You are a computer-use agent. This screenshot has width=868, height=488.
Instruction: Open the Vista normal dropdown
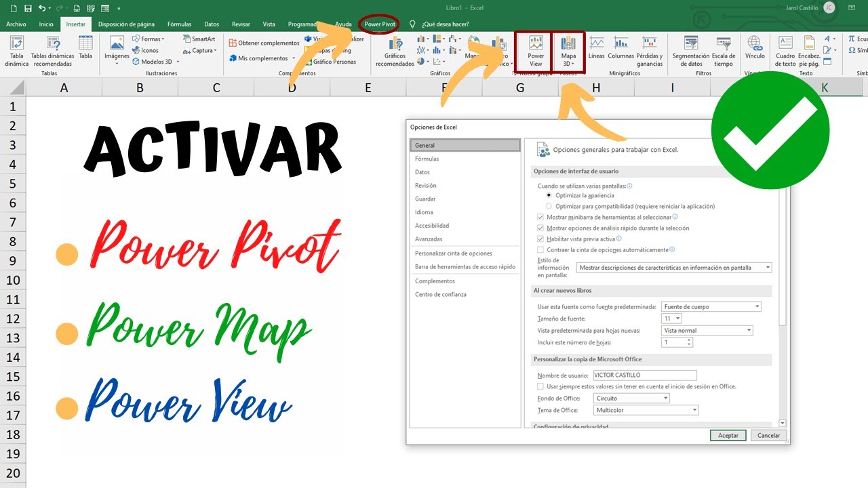click(x=707, y=331)
